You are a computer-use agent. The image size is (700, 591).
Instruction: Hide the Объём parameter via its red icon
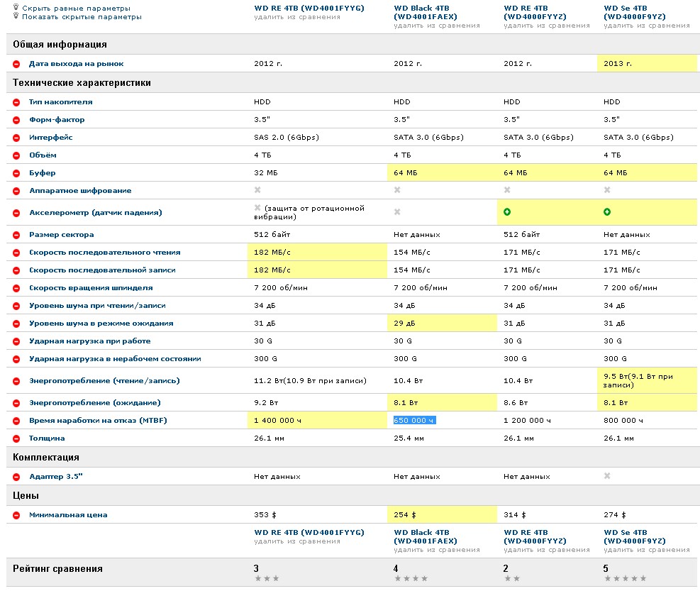16,155
